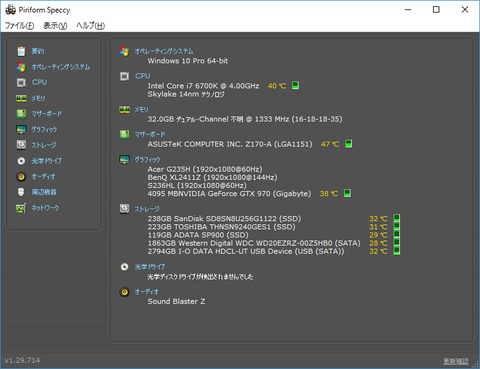Click the memory stick icon in sidebar
480x369 pixels.
(21, 98)
